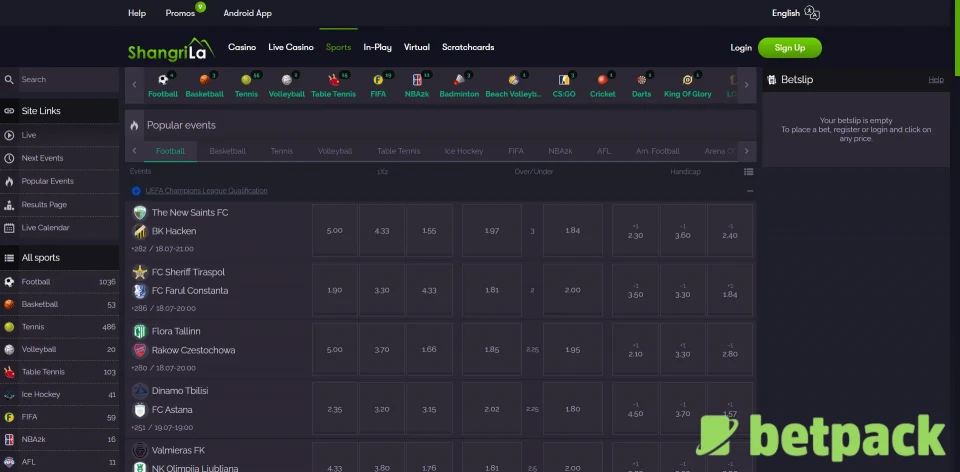This screenshot has width=960, height=472.
Task: Select the Badminton icon in carousel
Action: pos(459,80)
